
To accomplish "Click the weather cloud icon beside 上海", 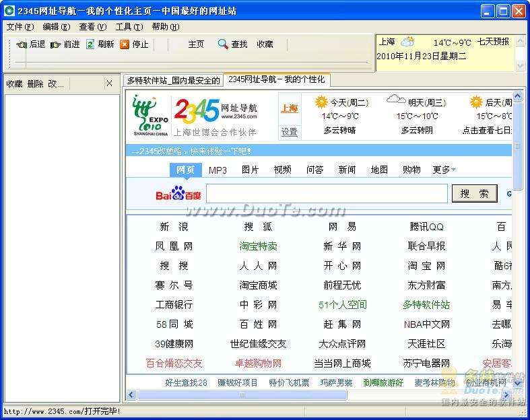I will (407, 42).
